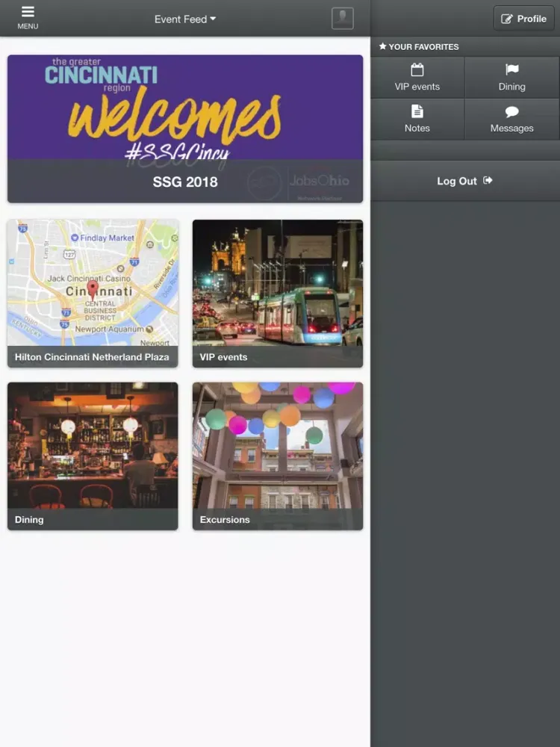
Task: Click the Log Out button
Action: (x=464, y=181)
